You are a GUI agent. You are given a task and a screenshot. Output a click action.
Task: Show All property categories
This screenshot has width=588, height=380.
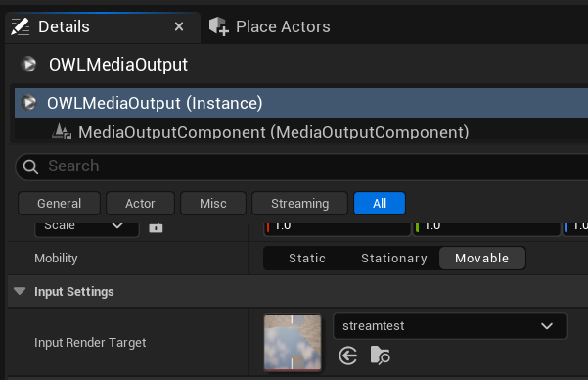[380, 203]
